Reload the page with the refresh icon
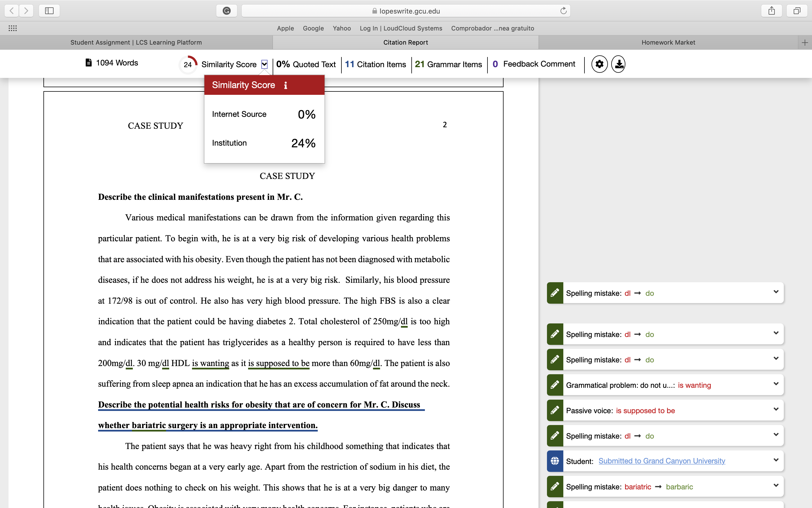 coord(563,11)
